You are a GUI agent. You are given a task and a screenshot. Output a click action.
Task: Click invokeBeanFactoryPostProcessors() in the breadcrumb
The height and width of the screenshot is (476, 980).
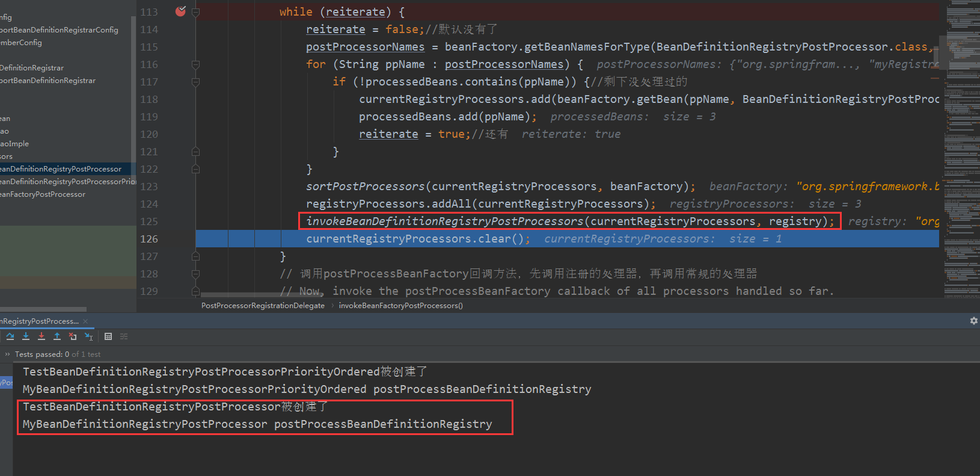tap(401, 306)
